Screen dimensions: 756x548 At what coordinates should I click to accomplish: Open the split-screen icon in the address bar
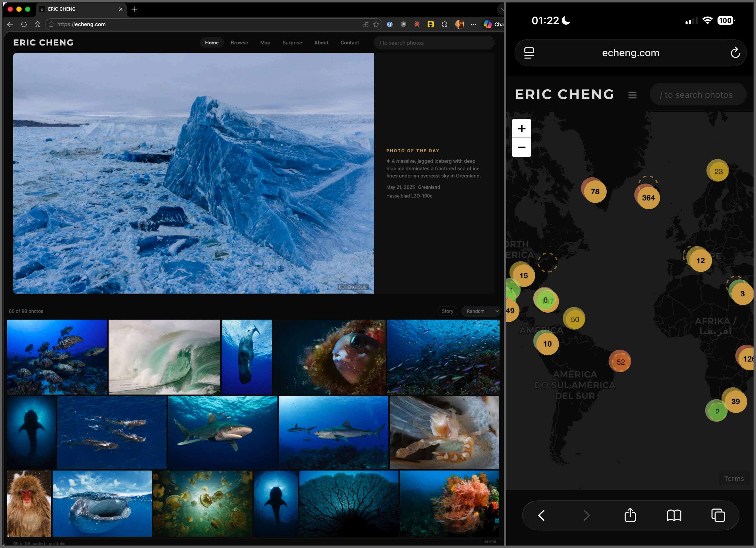(x=365, y=24)
